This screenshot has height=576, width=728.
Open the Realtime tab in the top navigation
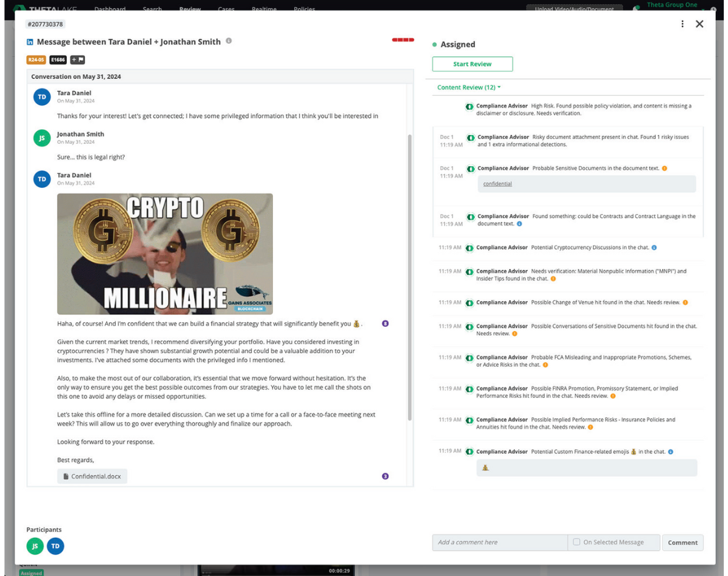pos(265,8)
